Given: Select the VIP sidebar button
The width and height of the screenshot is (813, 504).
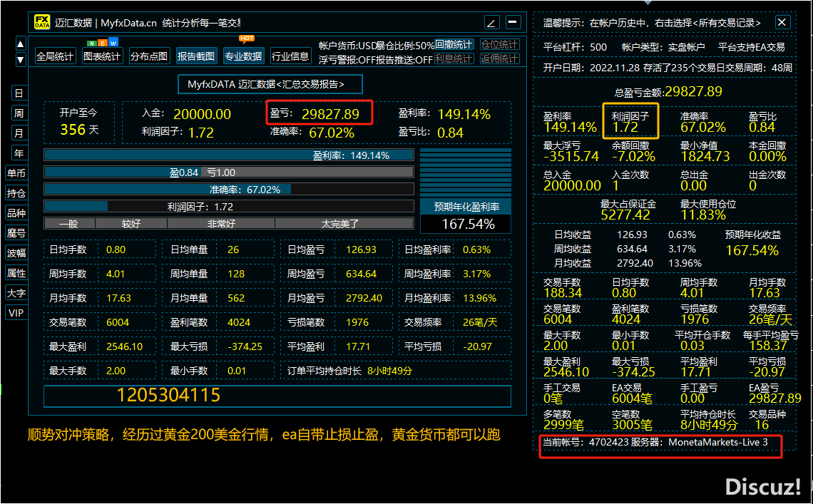Looking at the screenshot, I should pyautogui.click(x=16, y=313).
